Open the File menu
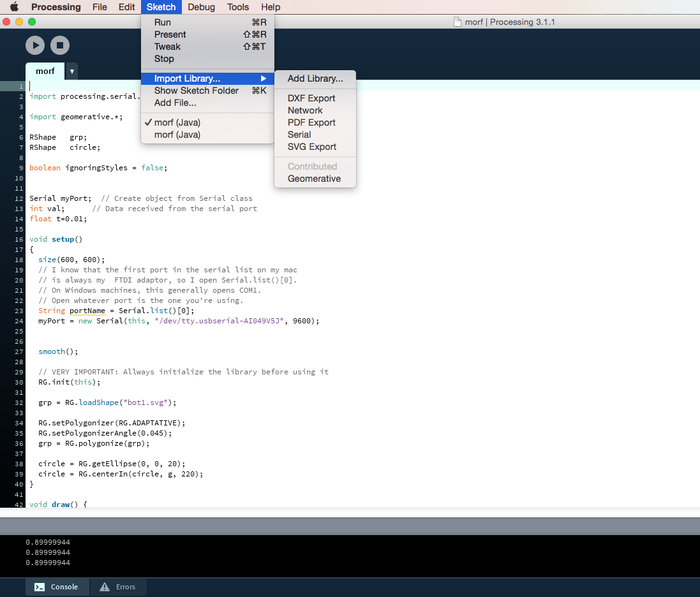 (100, 7)
